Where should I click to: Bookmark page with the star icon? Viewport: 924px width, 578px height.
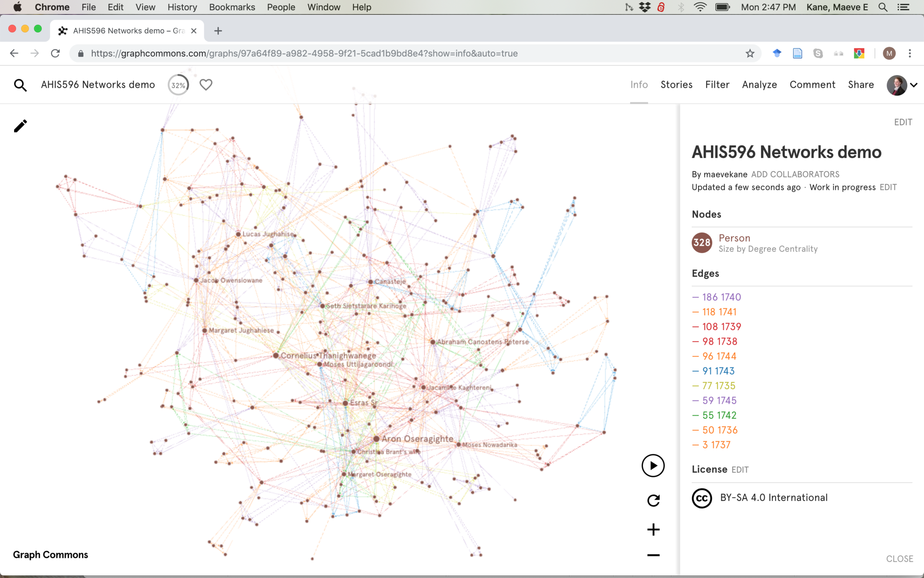point(750,54)
